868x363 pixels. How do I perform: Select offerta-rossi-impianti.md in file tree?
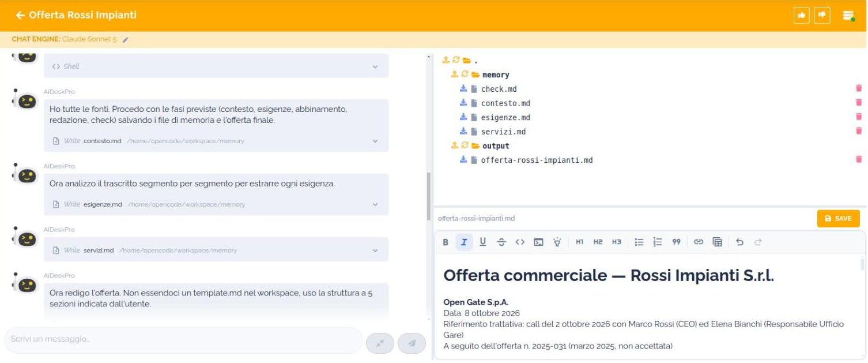[537, 160]
